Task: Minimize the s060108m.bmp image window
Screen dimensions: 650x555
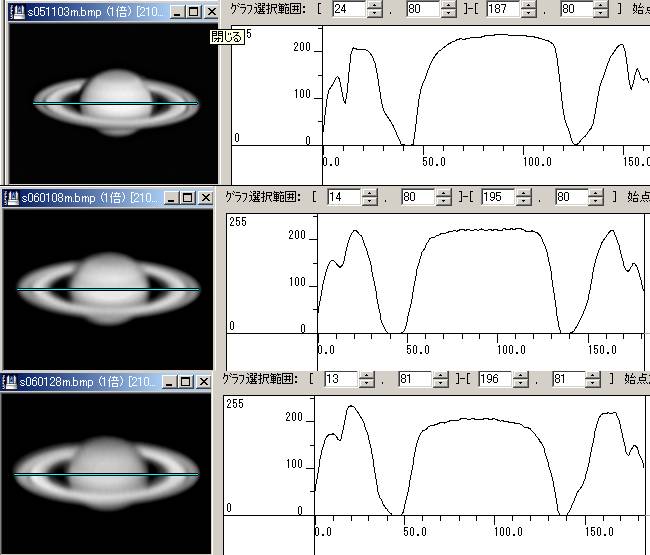Action: pos(172,198)
